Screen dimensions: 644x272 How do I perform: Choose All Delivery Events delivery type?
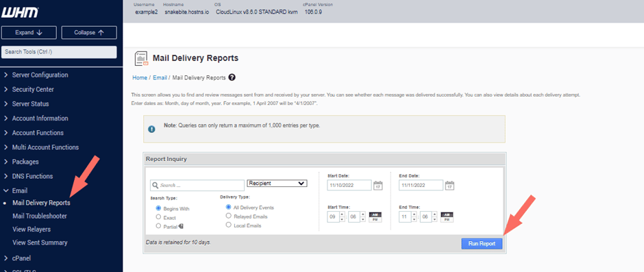(228, 207)
